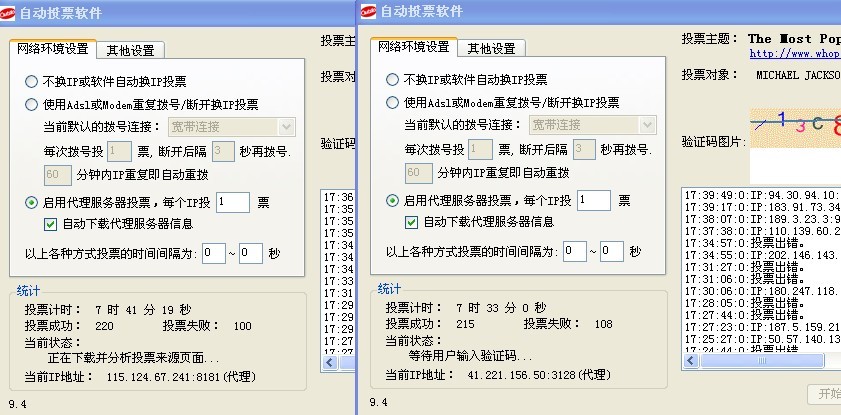Select 不换IP radio button in right window
The width and height of the screenshot is (841, 415).
[393, 79]
